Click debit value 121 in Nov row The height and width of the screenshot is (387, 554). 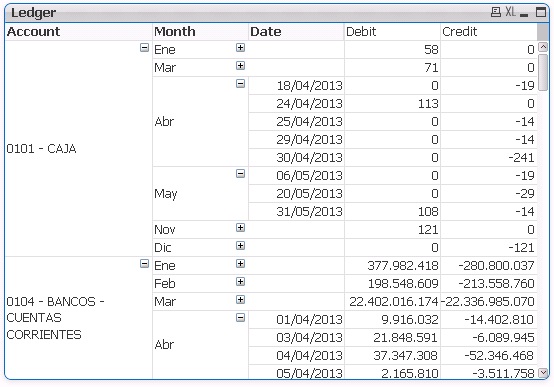coord(392,230)
